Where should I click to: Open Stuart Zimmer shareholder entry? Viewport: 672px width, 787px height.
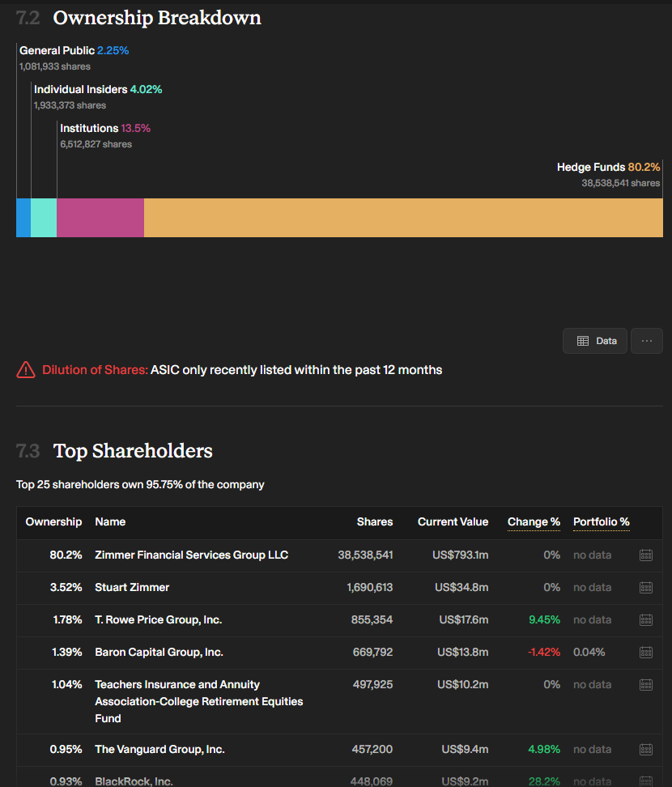point(132,587)
